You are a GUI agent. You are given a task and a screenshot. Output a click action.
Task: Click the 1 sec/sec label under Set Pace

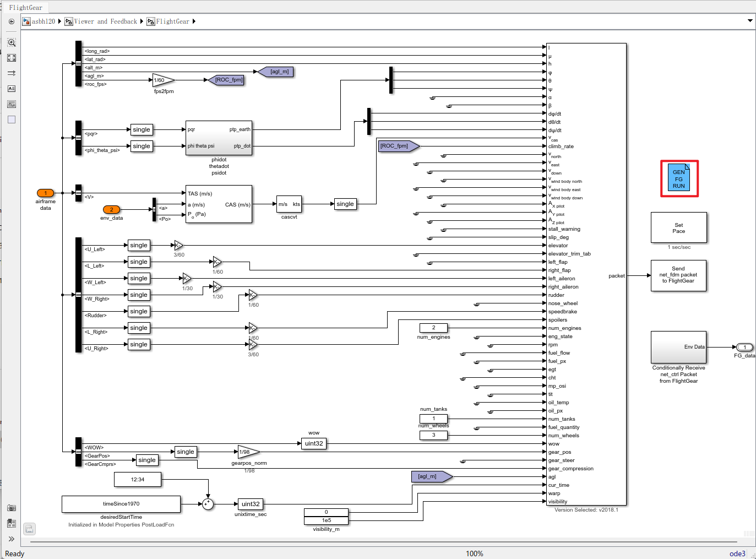tap(679, 247)
